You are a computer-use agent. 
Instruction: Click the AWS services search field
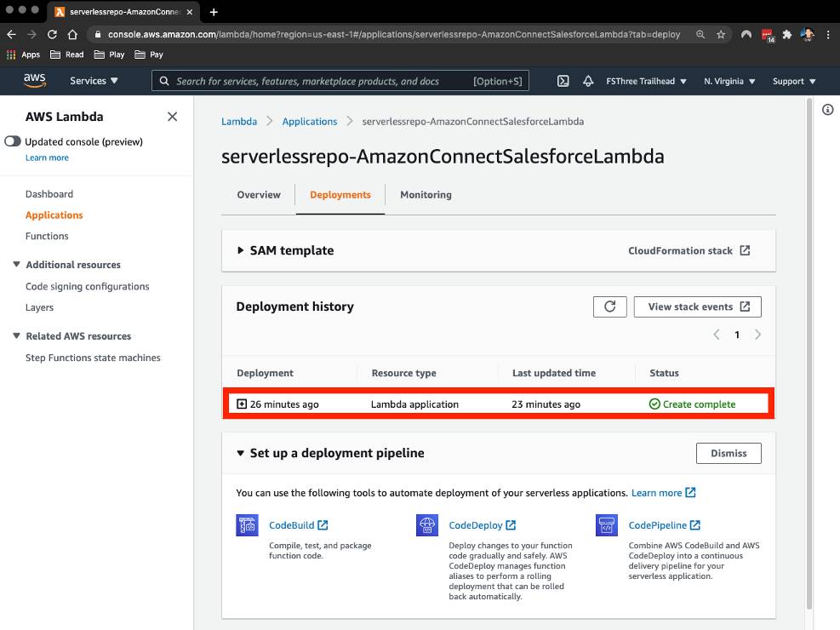(340, 81)
